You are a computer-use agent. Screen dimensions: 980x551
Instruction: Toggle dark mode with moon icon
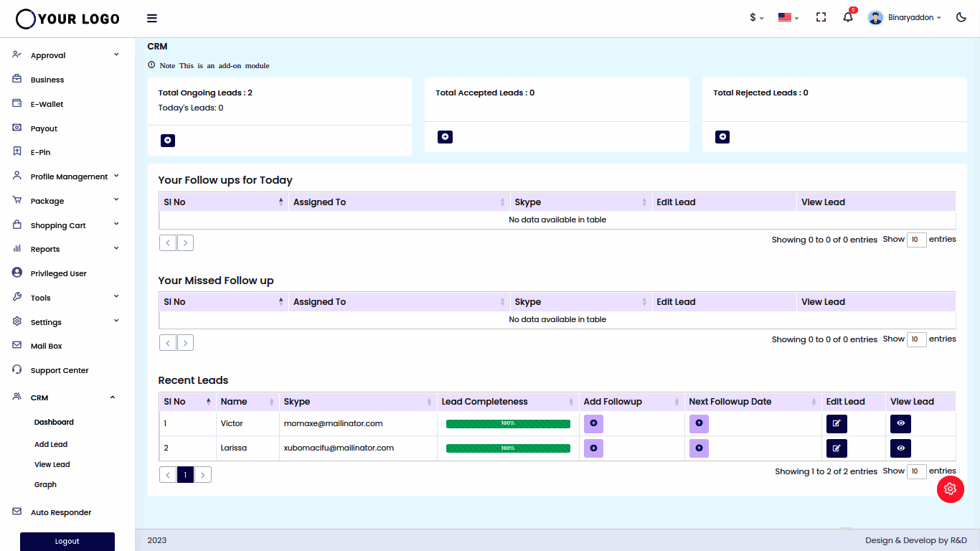pyautogui.click(x=961, y=17)
